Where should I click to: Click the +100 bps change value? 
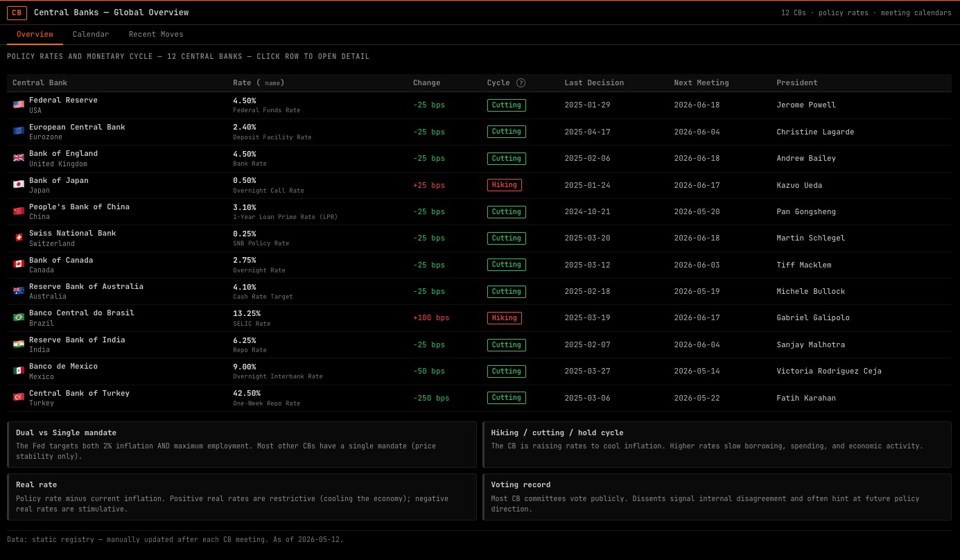(x=431, y=318)
